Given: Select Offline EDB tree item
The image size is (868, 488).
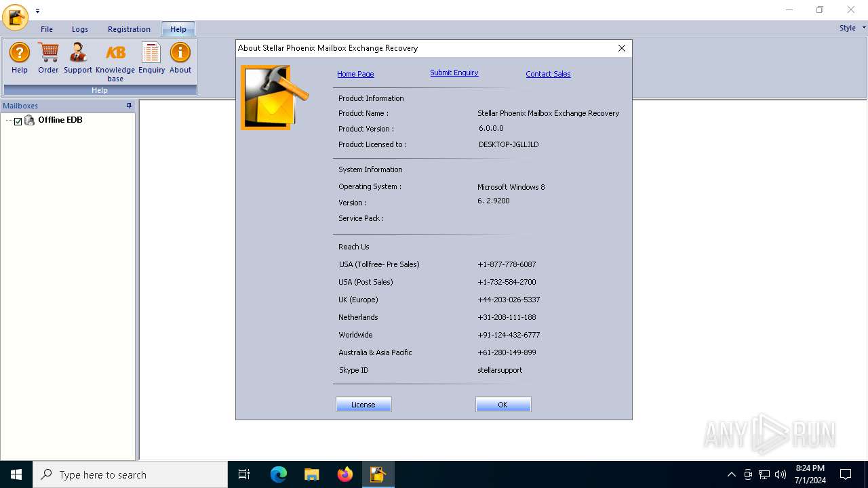Looking at the screenshot, I should [x=60, y=120].
